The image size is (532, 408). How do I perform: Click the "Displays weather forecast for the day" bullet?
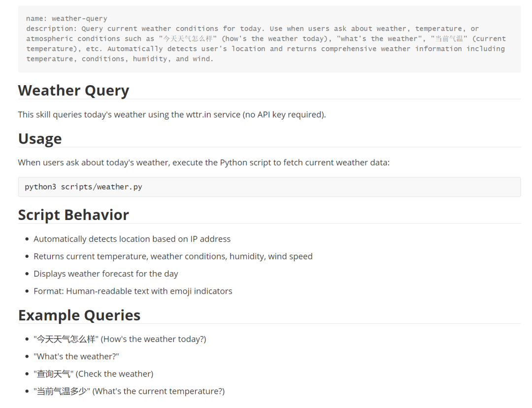click(x=105, y=274)
